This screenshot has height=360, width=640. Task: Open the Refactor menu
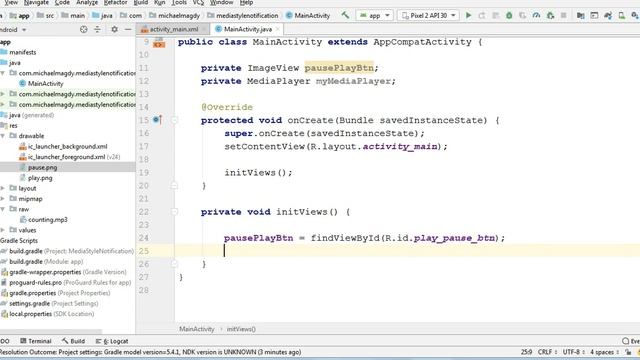click(116, 2)
